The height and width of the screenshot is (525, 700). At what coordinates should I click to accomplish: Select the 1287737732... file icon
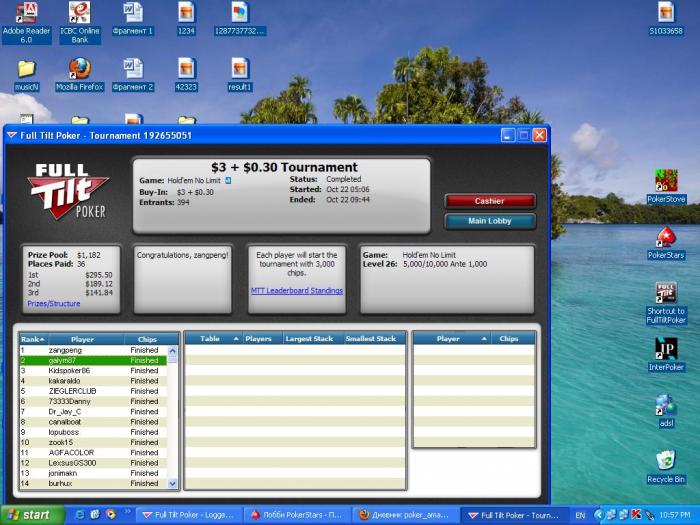click(x=240, y=20)
